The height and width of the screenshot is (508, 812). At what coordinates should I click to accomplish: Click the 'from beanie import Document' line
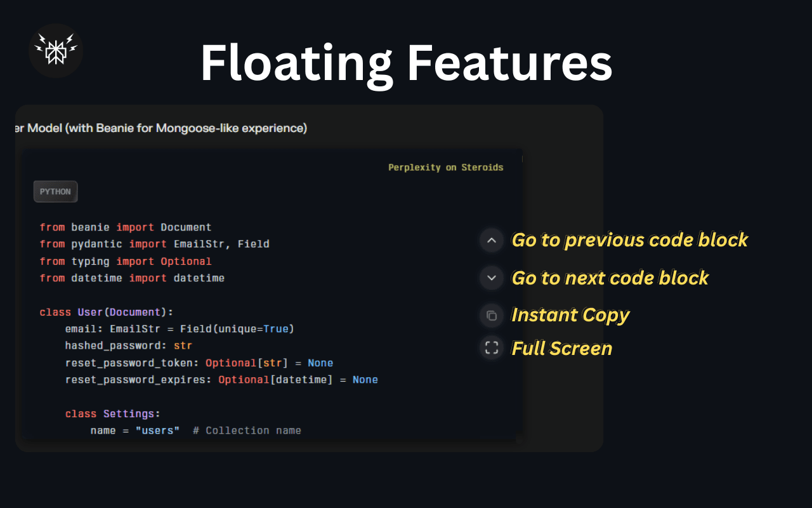point(125,227)
